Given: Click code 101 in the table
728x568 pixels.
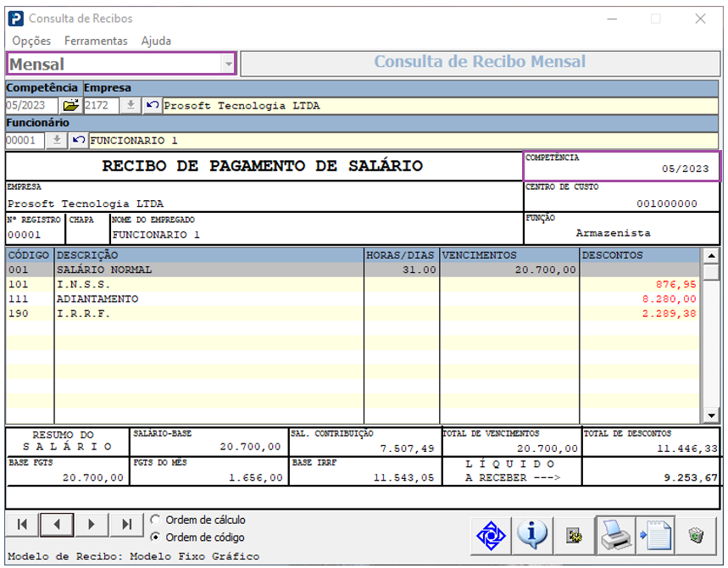Looking at the screenshot, I should [18, 285].
